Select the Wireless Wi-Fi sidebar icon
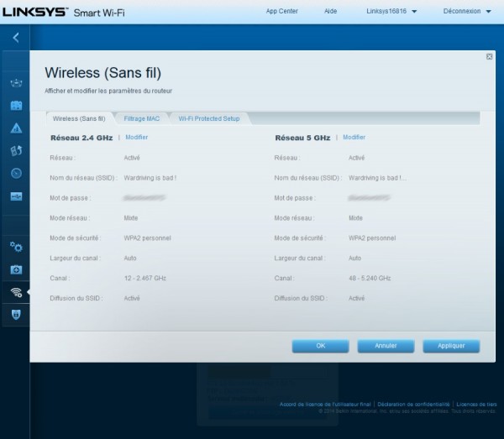Viewport: 504px width, 439px height. point(15,292)
